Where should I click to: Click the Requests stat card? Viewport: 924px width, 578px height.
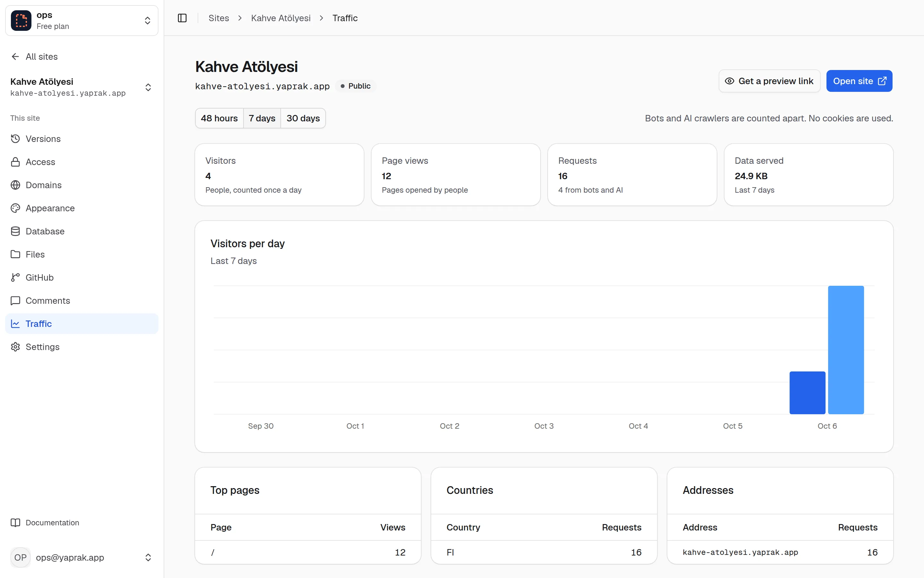pos(632,175)
